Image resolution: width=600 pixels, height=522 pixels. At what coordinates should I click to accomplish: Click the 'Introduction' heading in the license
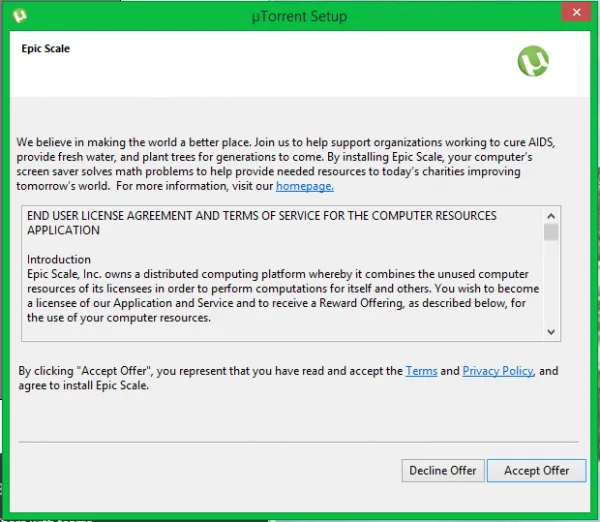[x=59, y=259]
